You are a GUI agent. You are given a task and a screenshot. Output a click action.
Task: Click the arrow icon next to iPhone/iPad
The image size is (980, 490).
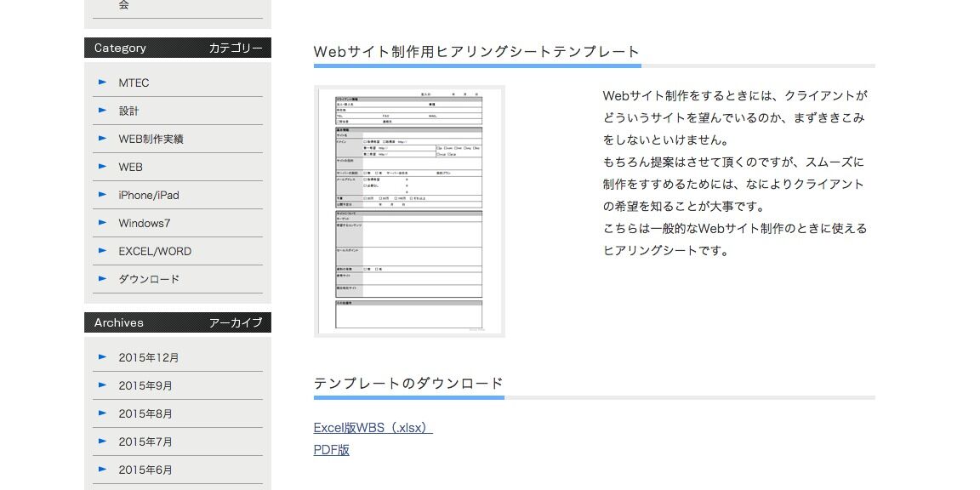pyautogui.click(x=103, y=195)
